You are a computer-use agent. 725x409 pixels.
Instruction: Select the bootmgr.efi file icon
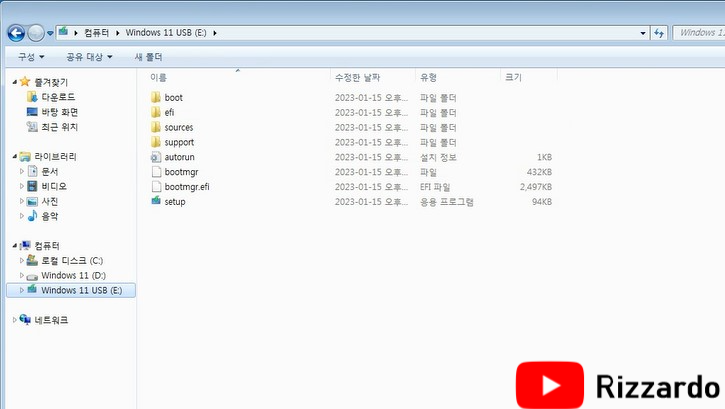pos(156,186)
